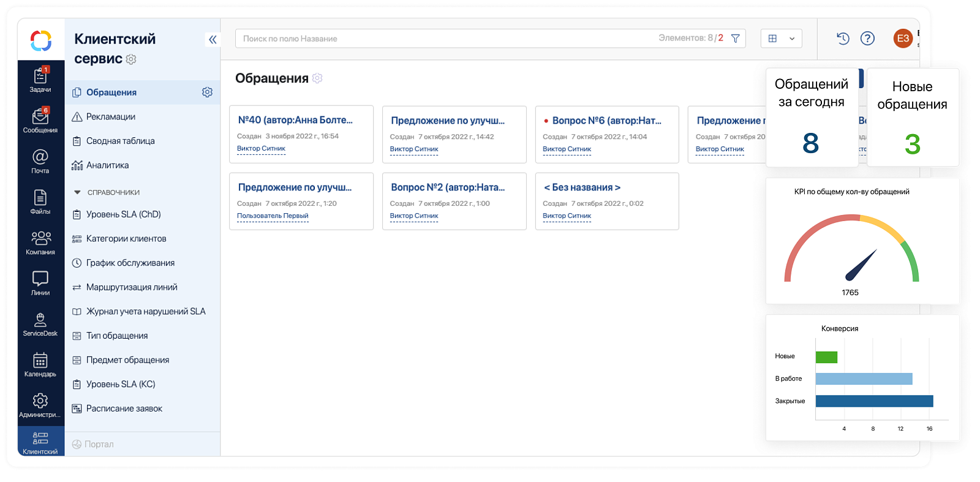Open card №40 (автор:Анна Болте...
The image size is (980, 482).
click(x=301, y=135)
